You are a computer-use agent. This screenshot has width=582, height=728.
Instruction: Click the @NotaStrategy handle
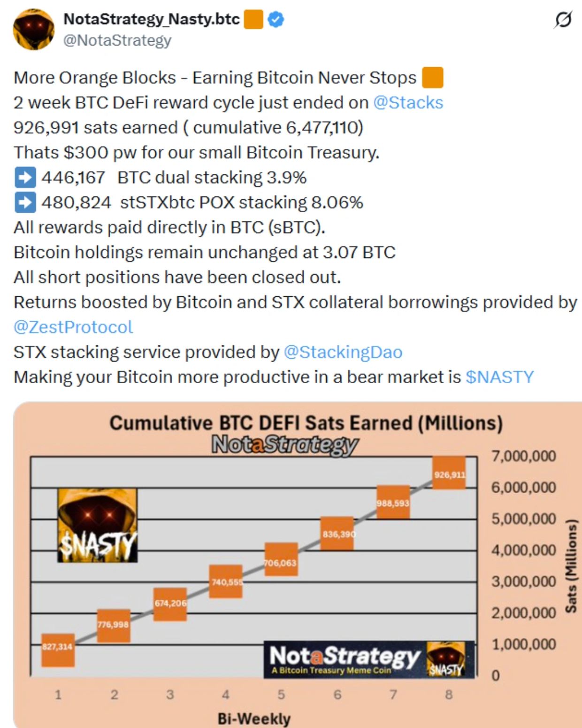coord(117,40)
